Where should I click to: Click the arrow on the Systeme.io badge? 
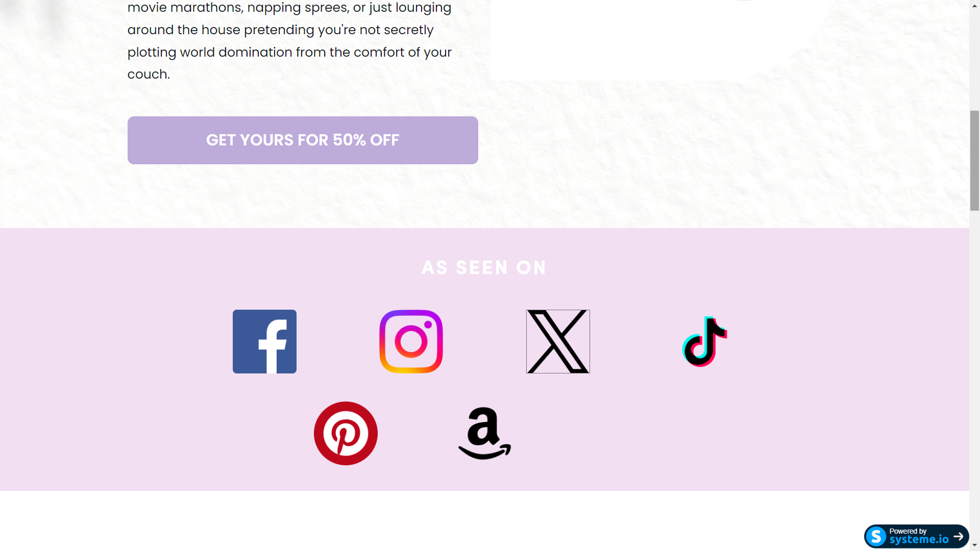click(x=958, y=536)
